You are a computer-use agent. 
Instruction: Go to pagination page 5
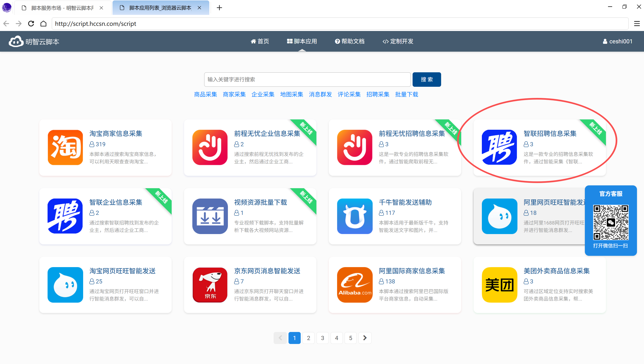point(351,338)
